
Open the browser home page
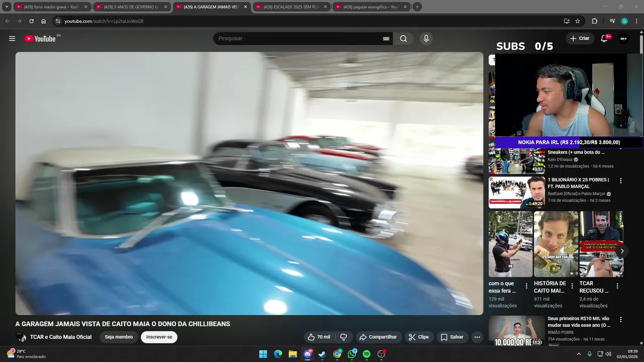coord(44,21)
